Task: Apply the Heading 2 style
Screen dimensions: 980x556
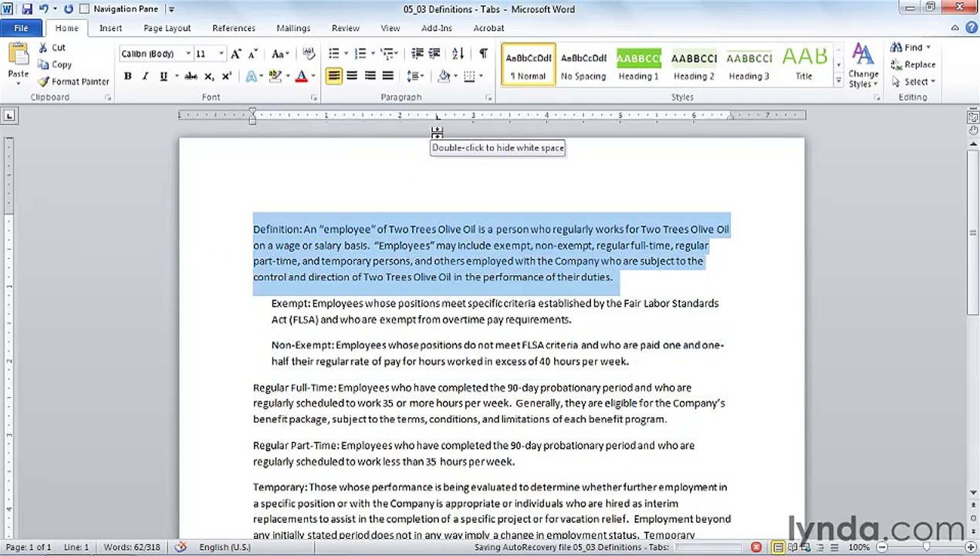Action: 694,64
